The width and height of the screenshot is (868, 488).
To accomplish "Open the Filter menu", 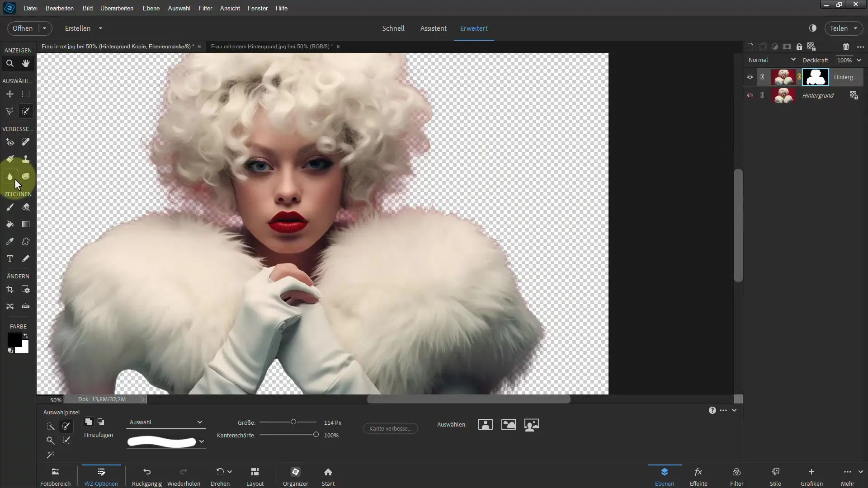I will [205, 8].
